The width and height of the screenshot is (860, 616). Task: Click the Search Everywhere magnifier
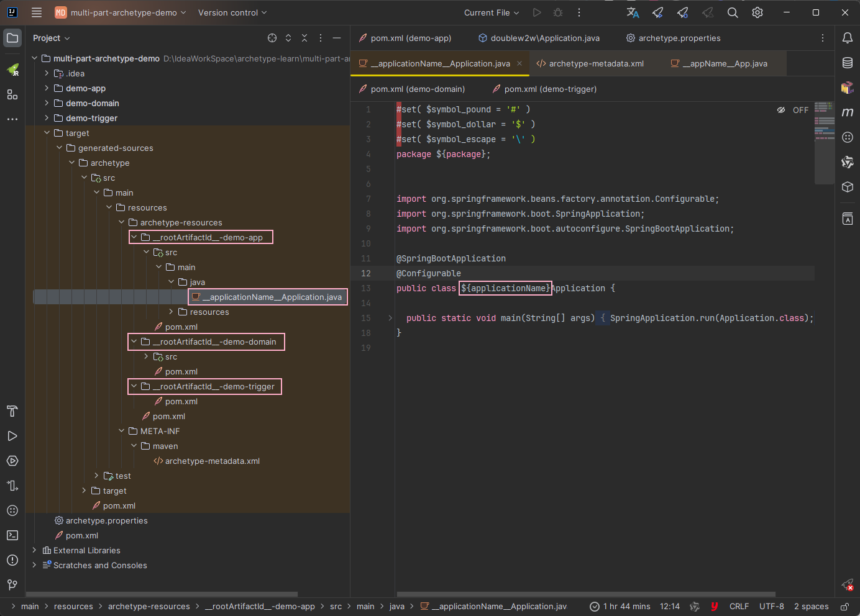coord(733,12)
